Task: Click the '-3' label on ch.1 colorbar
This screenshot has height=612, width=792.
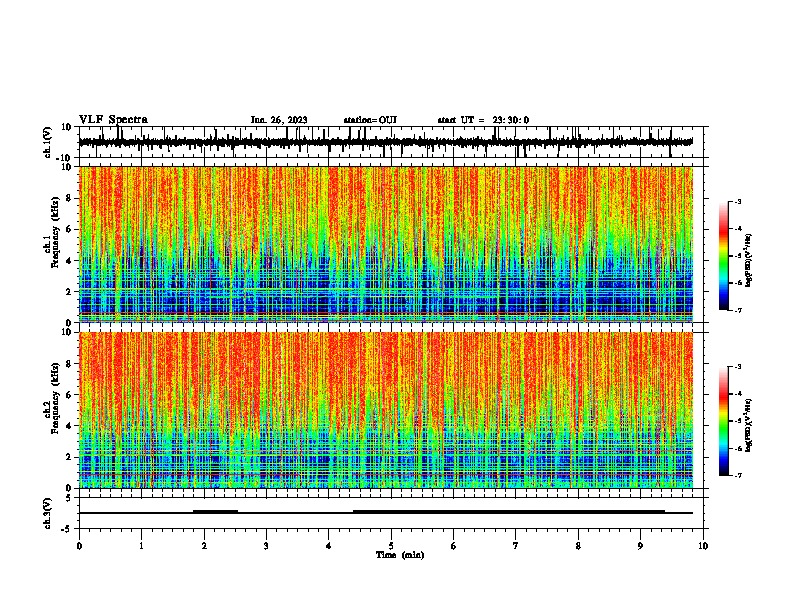Action: pyautogui.click(x=737, y=201)
